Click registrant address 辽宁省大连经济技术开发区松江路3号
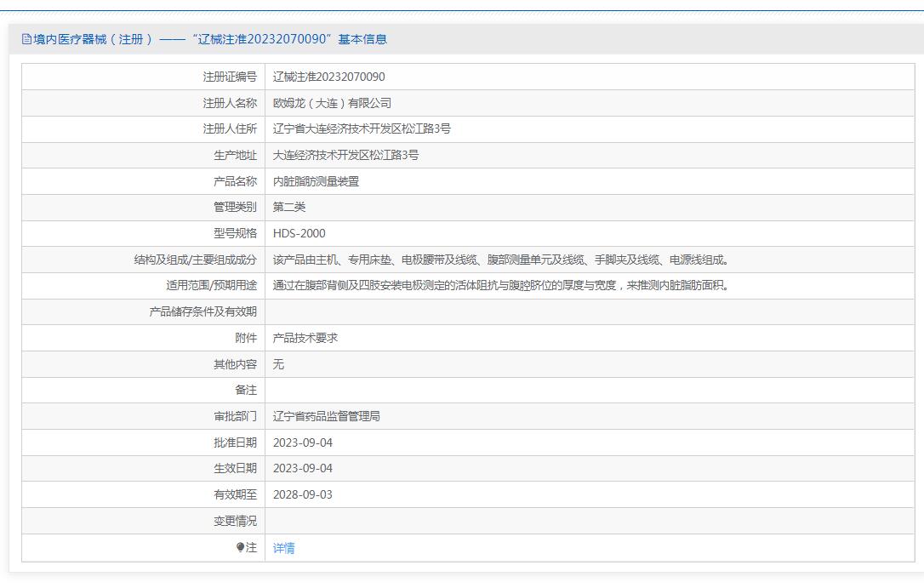 pos(362,129)
